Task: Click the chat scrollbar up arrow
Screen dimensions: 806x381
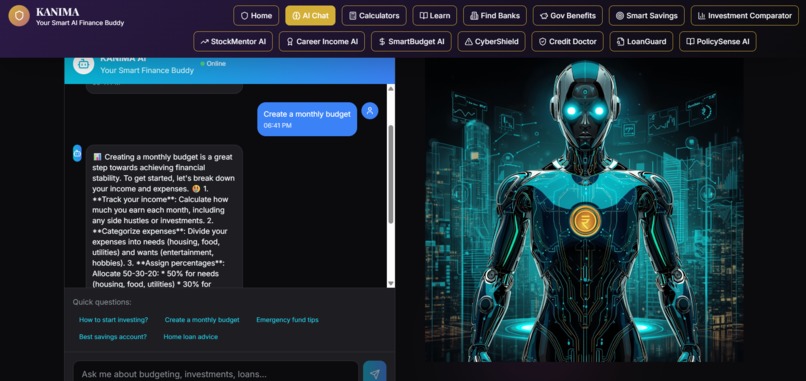Action: [391, 88]
